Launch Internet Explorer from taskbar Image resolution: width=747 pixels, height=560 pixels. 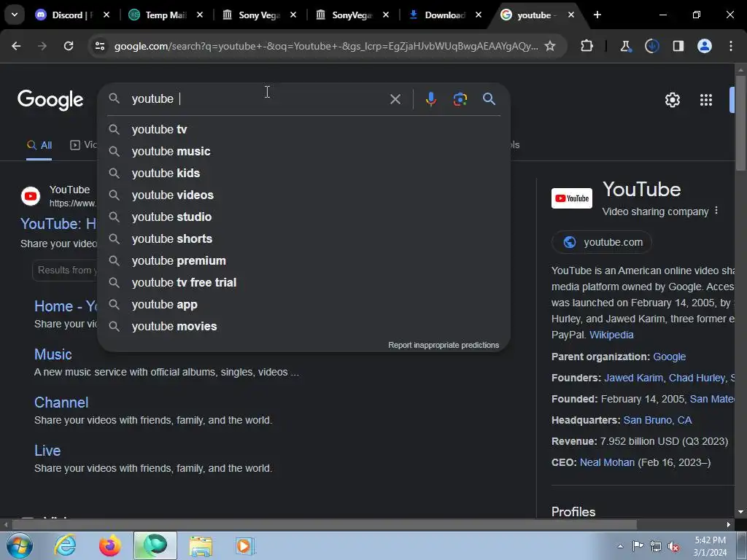pyautogui.click(x=65, y=545)
